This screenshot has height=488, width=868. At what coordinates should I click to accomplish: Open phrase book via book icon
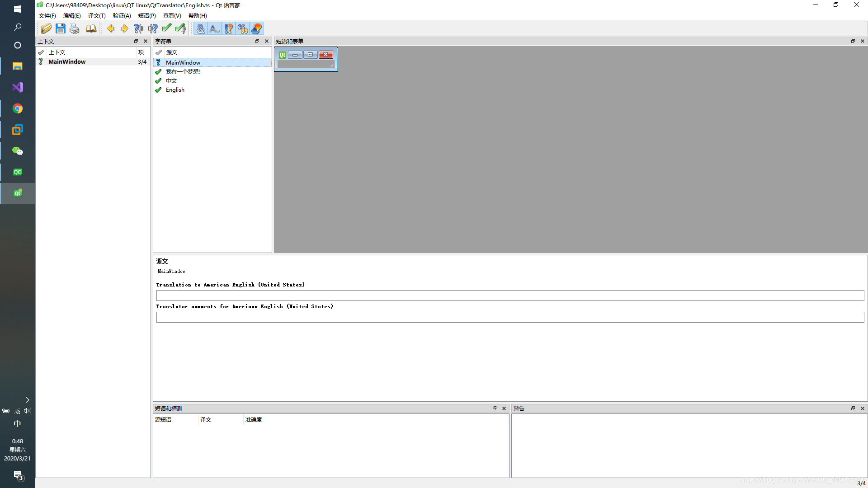click(x=91, y=28)
